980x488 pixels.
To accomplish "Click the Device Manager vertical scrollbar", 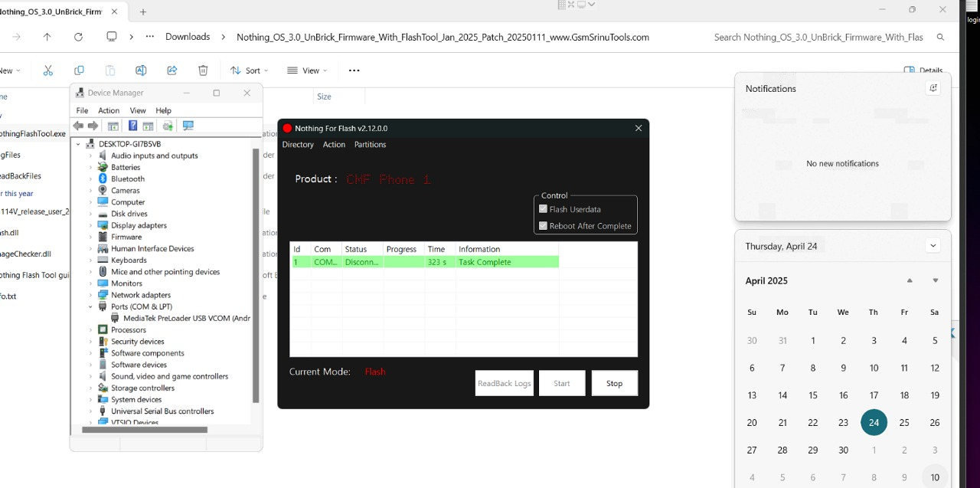I will pyautogui.click(x=256, y=276).
